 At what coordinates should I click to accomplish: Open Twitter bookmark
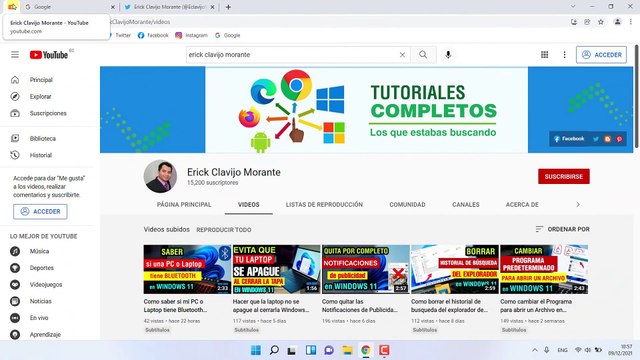pos(119,36)
